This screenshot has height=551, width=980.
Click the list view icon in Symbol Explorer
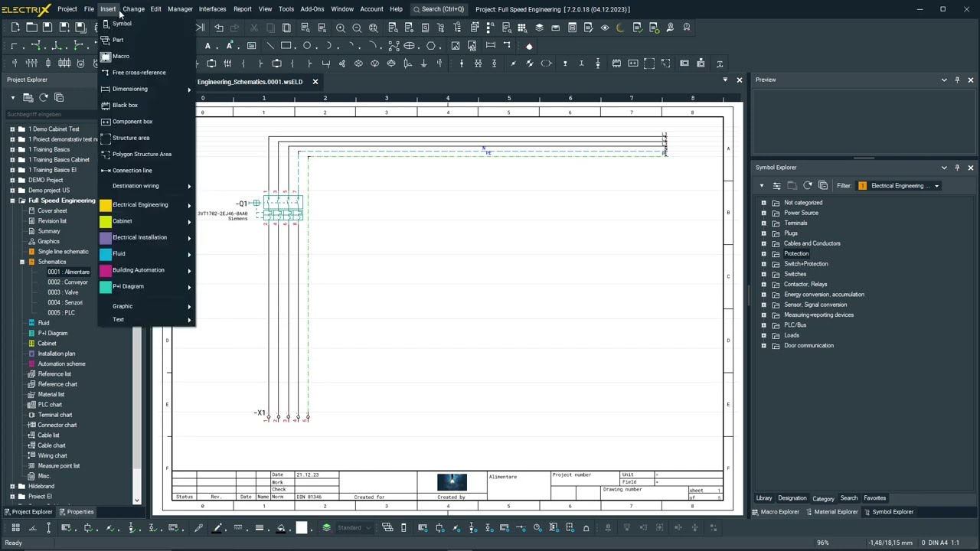click(776, 185)
